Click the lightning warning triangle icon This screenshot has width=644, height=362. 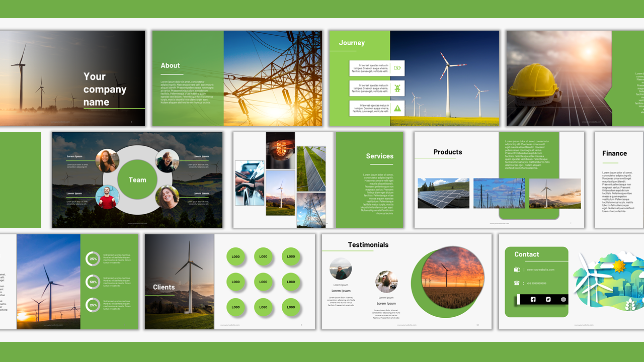point(397,108)
